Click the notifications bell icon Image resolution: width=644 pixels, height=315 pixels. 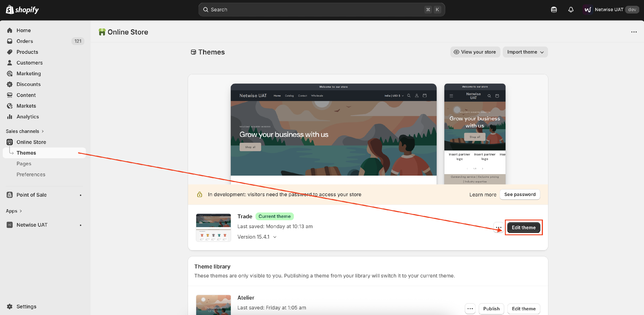tap(571, 10)
